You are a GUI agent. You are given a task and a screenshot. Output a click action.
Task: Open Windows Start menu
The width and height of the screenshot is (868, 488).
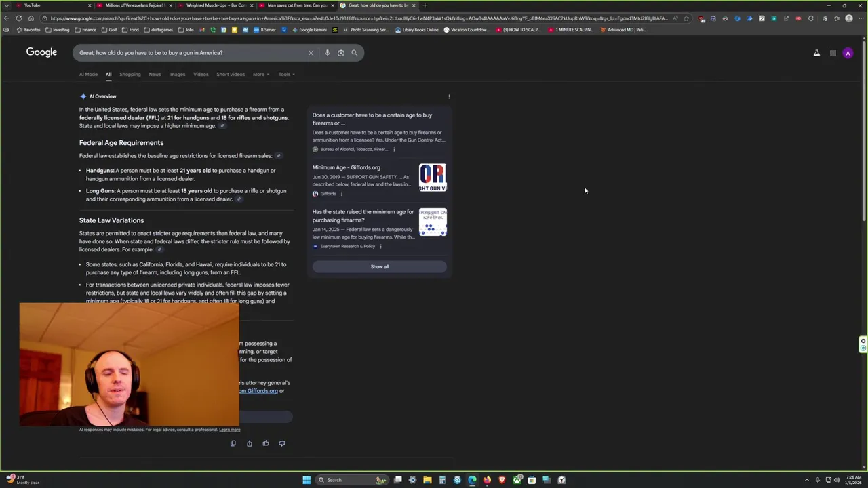pos(307,480)
